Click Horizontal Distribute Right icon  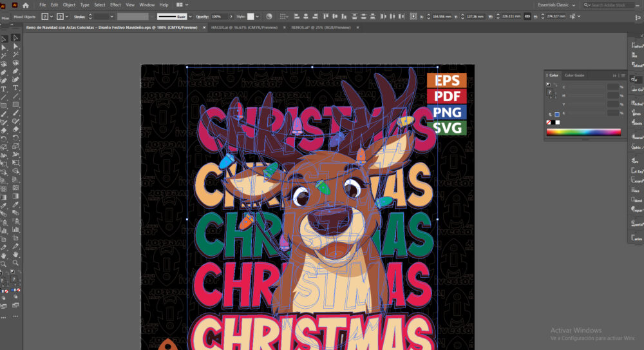(401, 17)
